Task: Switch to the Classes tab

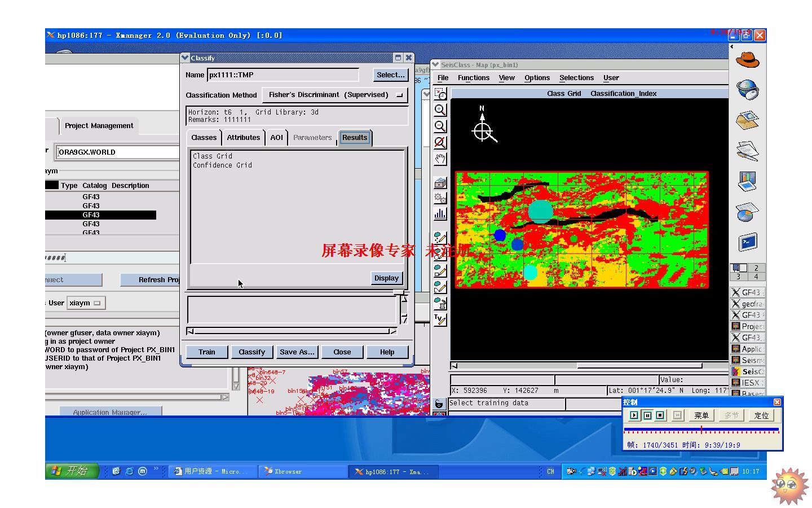Action: (x=204, y=138)
